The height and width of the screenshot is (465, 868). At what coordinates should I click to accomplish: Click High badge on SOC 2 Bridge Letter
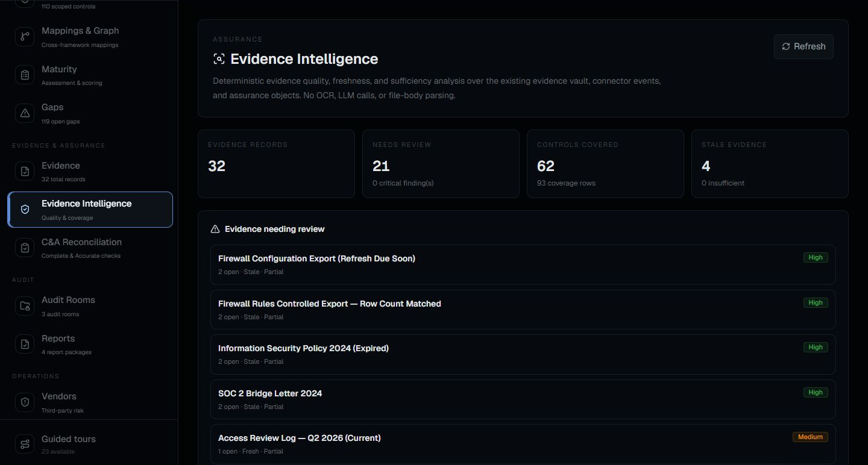pos(816,392)
